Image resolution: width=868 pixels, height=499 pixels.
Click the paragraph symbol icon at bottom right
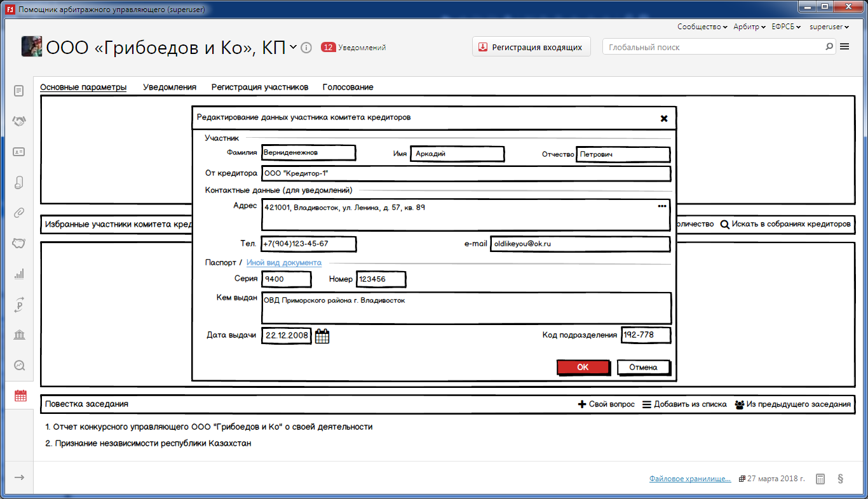click(840, 479)
